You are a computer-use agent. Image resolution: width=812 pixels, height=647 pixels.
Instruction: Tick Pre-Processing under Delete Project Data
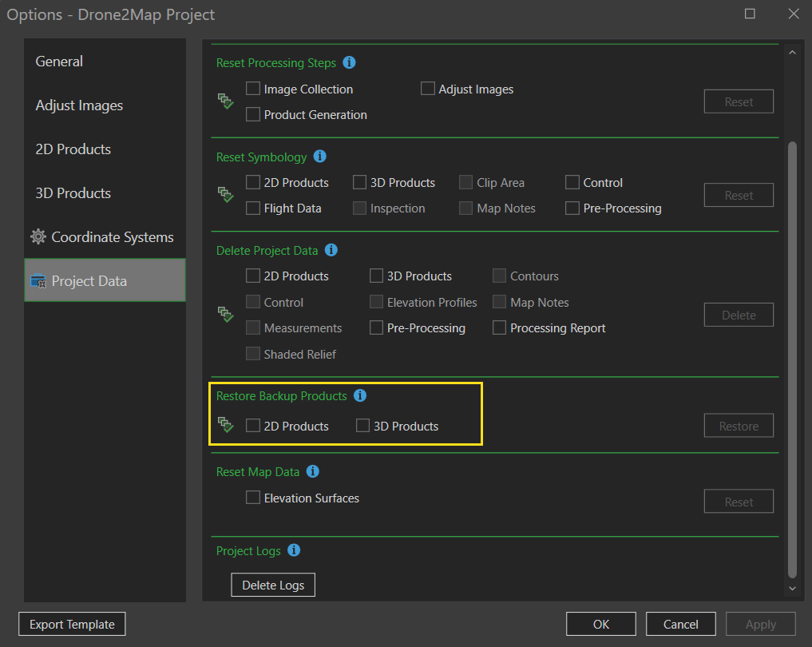[377, 328]
